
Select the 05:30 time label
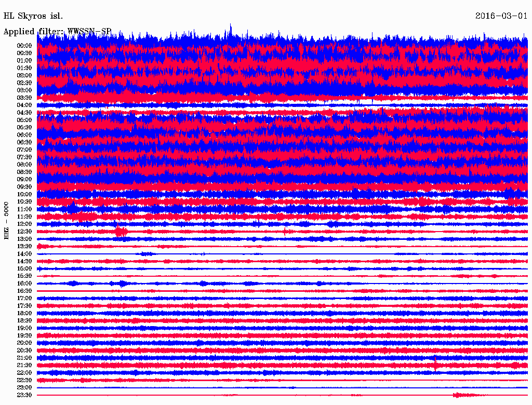point(24,128)
